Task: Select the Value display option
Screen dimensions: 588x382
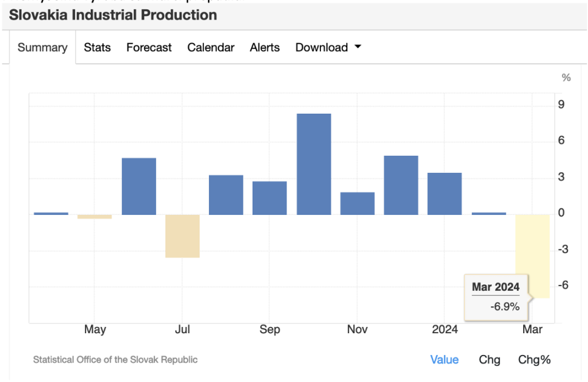Action: 444,360
